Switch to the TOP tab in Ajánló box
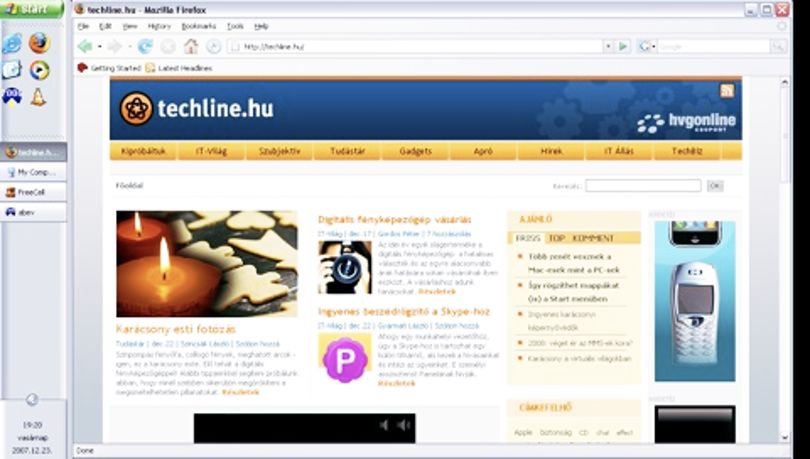The image size is (810, 459). tap(556, 238)
